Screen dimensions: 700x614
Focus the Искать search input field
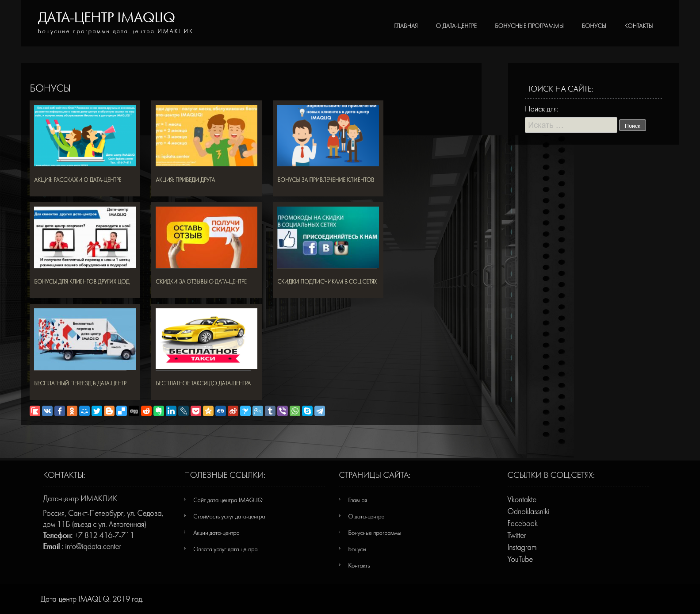(x=571, y=125)
